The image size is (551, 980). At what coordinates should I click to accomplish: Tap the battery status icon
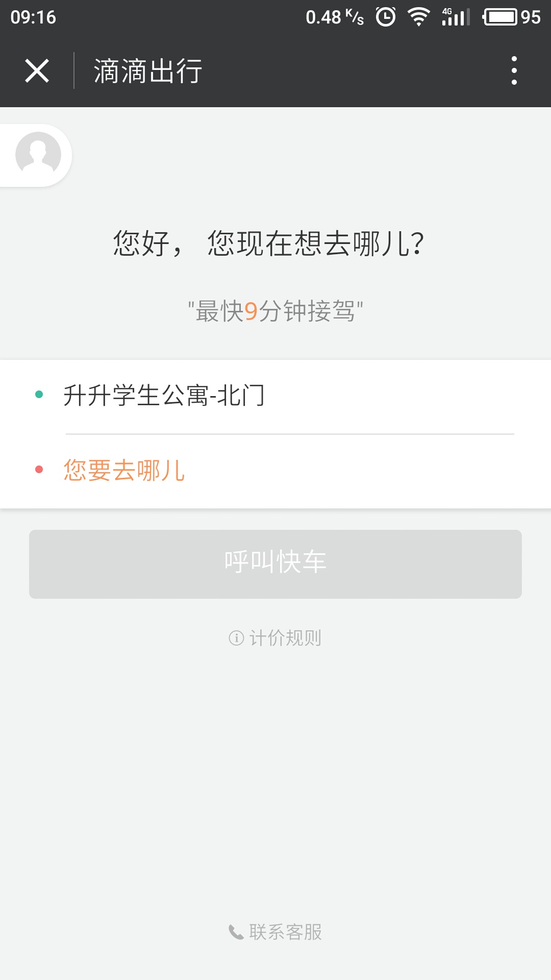click(500, 17)
